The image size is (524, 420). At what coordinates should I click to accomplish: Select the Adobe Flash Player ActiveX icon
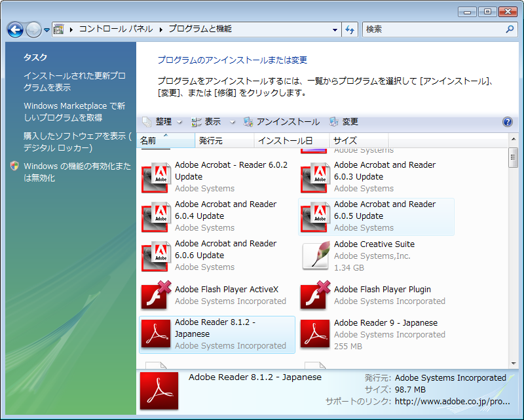click(156, 295)
